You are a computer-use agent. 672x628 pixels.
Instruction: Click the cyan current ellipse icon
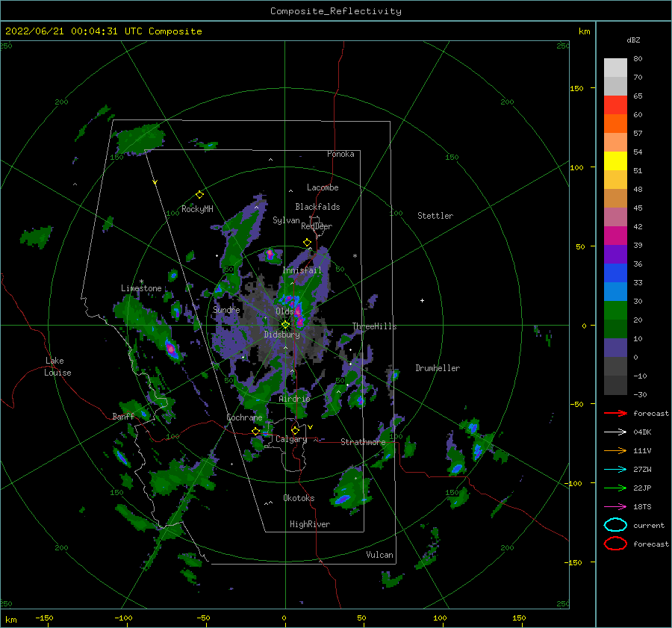tap(615, 525)
